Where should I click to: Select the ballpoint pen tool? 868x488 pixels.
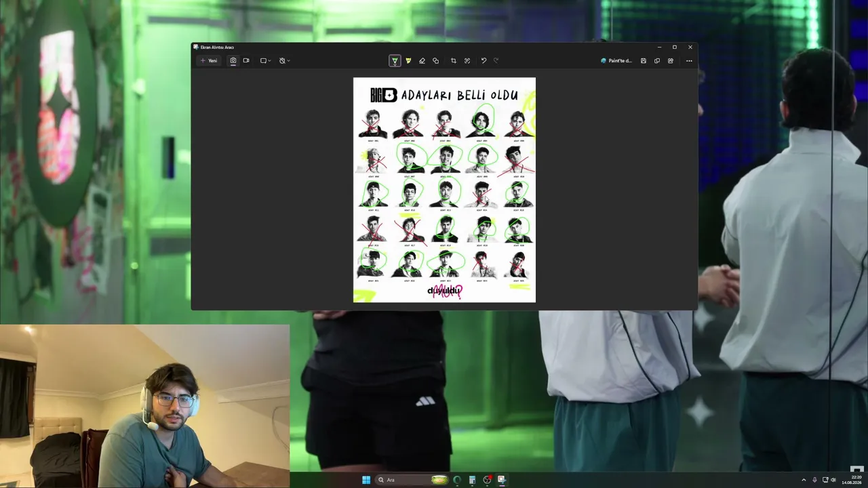click(395, 61)
